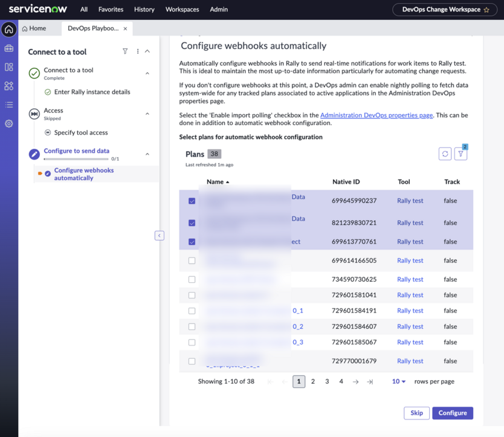504x437 pixels.
Task: Collapse the side panel with arrow button
Action: pyautogui.click(x=160, y=235)
